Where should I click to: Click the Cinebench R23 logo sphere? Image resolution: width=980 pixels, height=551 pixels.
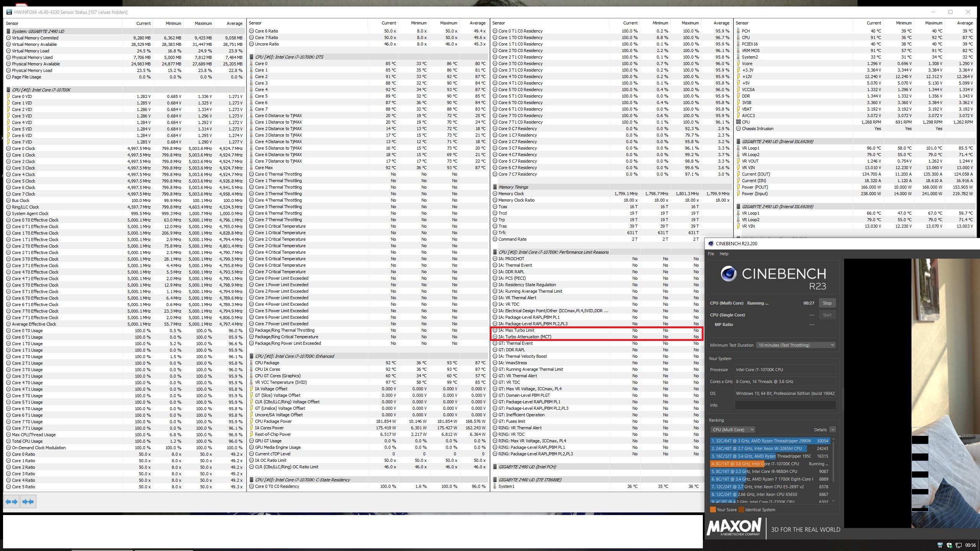pos(728,274)
